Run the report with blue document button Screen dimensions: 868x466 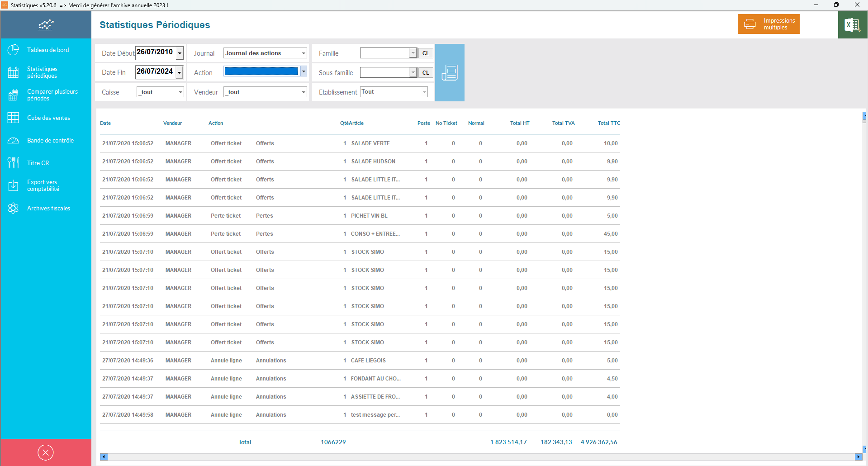point(450,72)
